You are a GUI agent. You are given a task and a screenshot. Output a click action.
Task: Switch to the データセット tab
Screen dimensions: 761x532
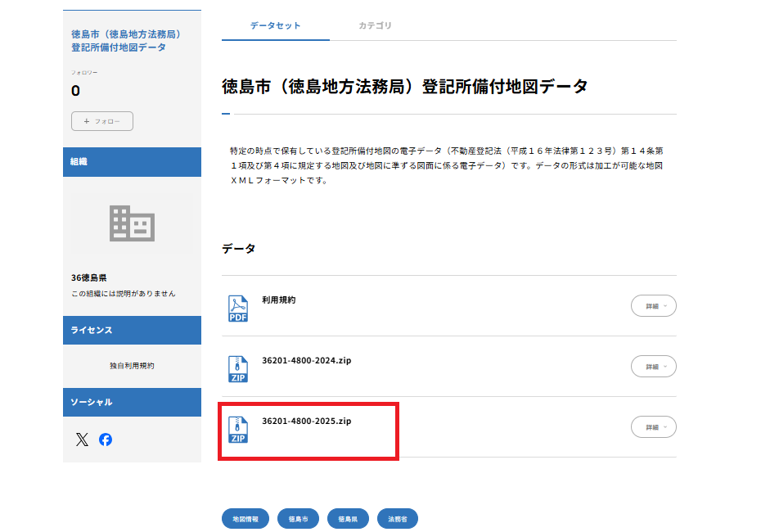point(275,25)
